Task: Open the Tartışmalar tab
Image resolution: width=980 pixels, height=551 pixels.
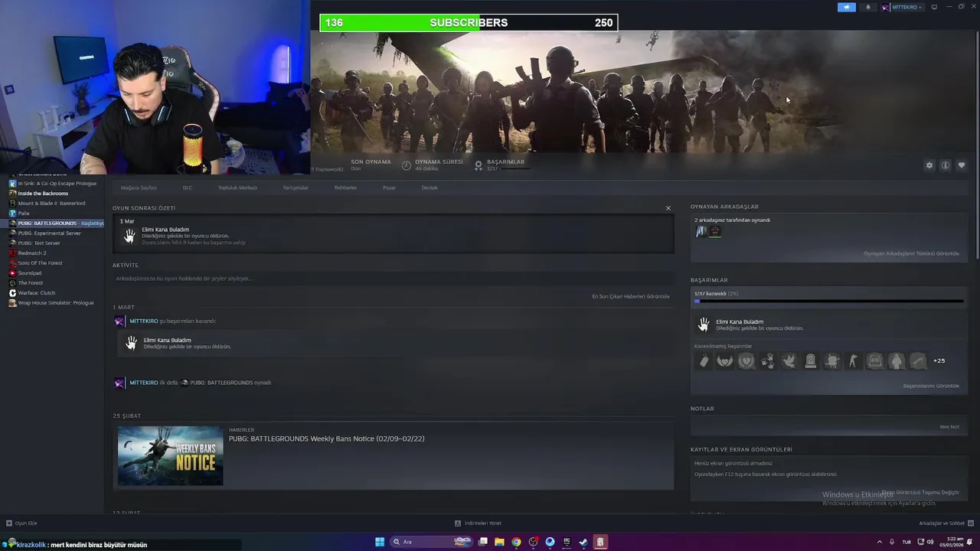Action: tap(296, 187)
